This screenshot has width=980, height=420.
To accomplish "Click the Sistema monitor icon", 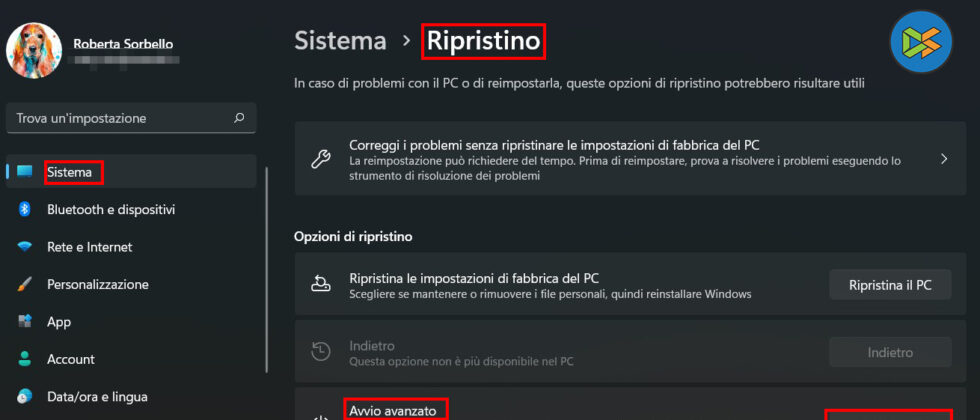I will 25,172.
